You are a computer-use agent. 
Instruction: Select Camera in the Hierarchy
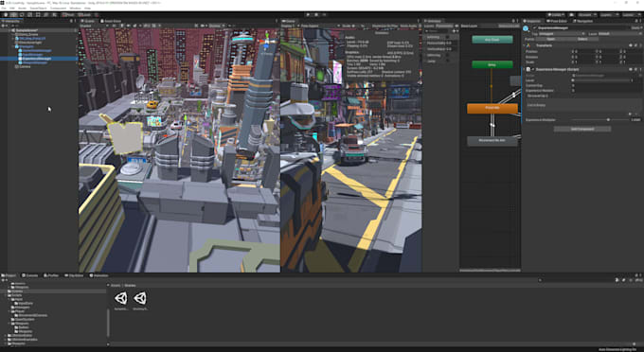[x=25, y=66]
